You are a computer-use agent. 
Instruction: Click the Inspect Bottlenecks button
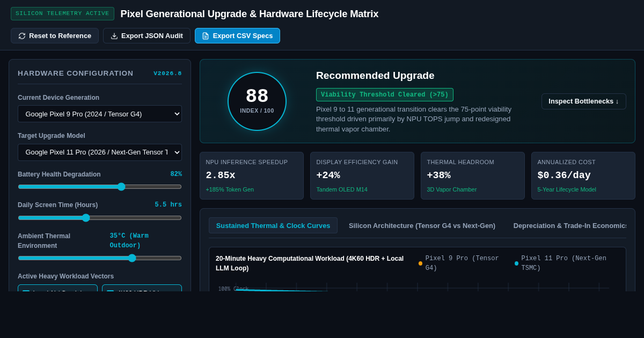(x=583, y=101)
